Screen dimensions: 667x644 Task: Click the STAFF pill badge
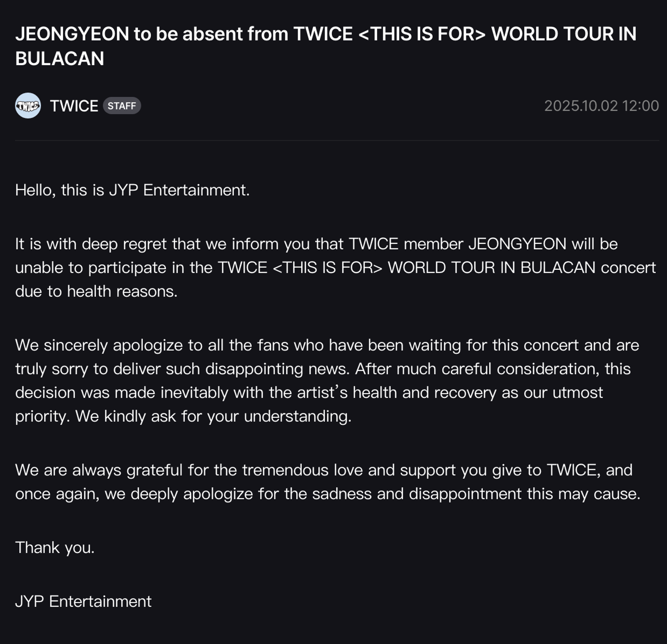pos(122,107)
